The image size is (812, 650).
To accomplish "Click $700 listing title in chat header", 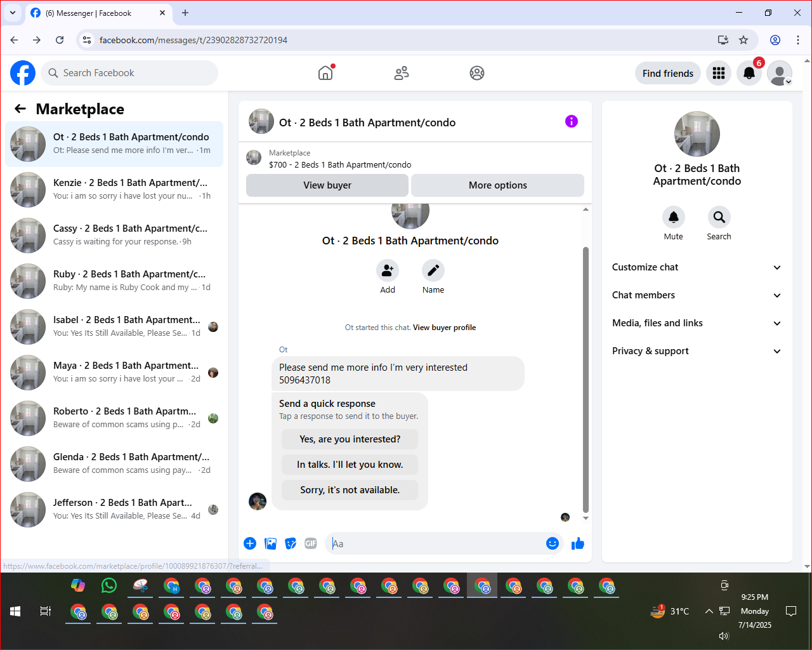I will point(340,164).
